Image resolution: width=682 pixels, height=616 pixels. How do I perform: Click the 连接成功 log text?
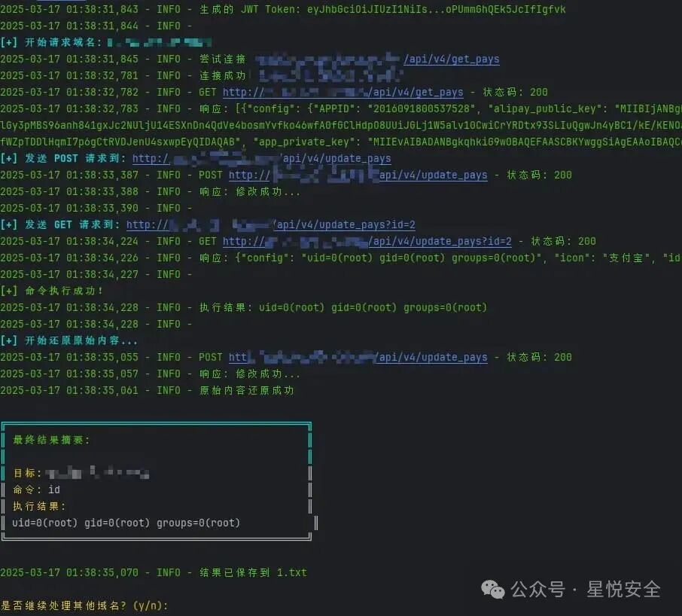click(222, 76)
